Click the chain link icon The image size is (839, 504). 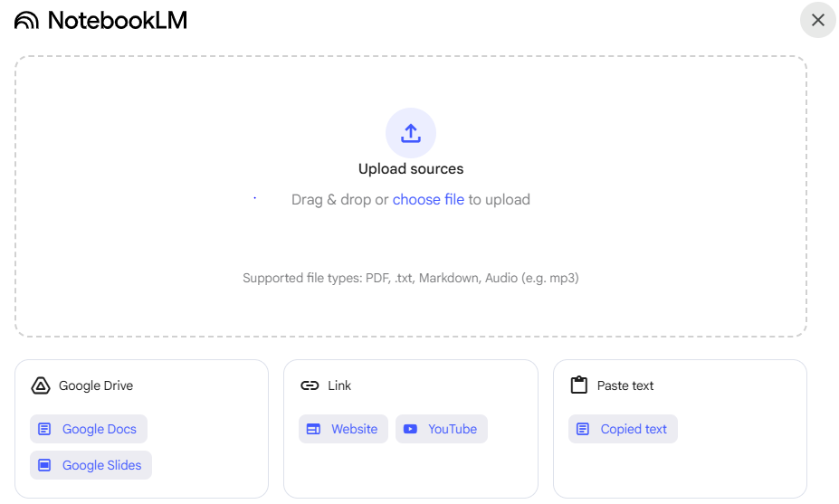310,385
